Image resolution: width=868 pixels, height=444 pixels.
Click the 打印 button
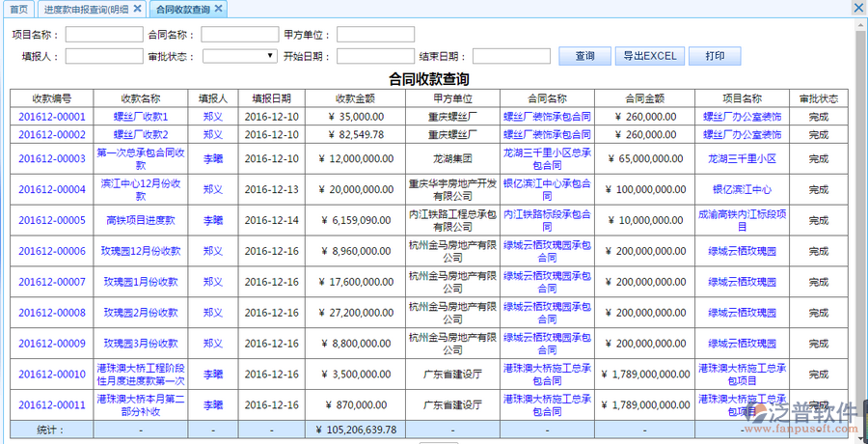pos(715,56)
